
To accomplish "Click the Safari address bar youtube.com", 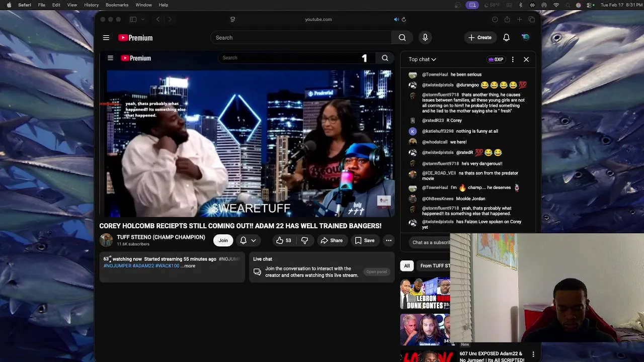I will tap(318, 20).
